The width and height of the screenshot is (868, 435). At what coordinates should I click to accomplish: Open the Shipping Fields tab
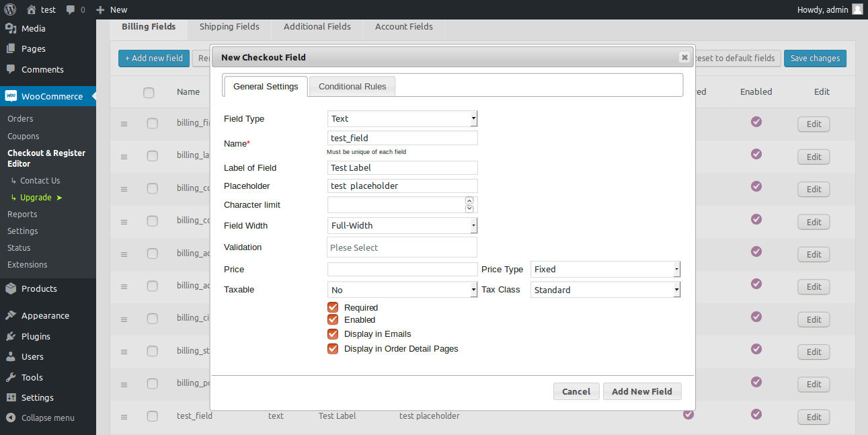pyautogui.click(x=229, y=27)
